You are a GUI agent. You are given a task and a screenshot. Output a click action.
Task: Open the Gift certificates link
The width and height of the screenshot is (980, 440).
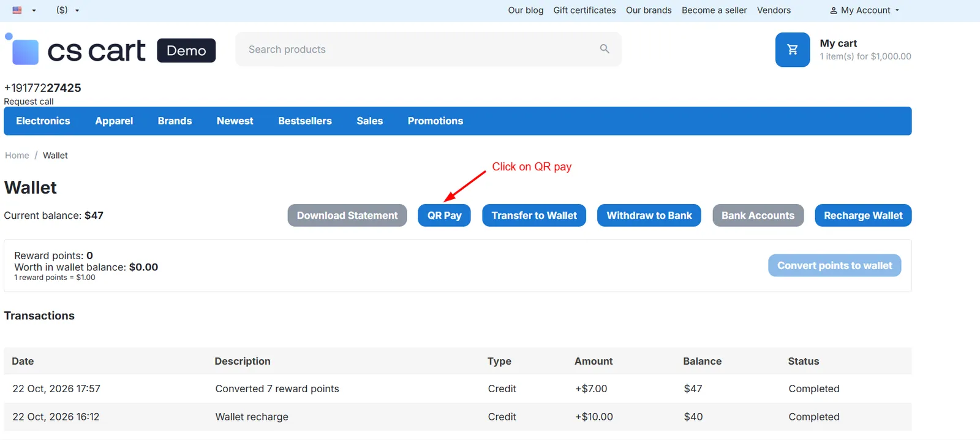tap(584, 10)
